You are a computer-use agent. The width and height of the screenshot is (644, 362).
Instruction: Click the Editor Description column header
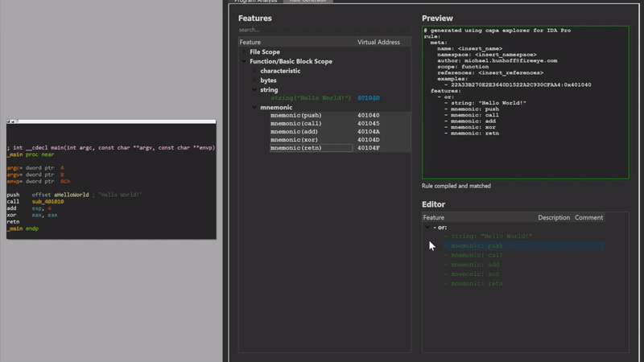pyautogui.click(x=554, y=217)
